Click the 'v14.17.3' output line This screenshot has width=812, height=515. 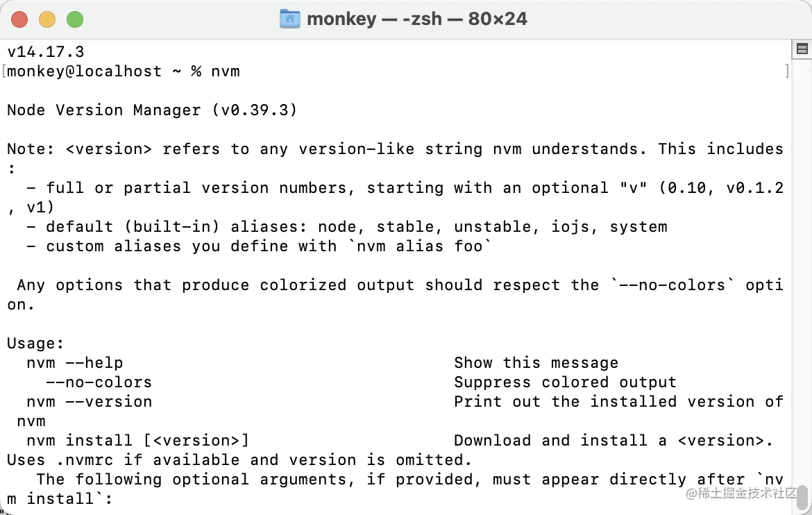coord(46,52)
